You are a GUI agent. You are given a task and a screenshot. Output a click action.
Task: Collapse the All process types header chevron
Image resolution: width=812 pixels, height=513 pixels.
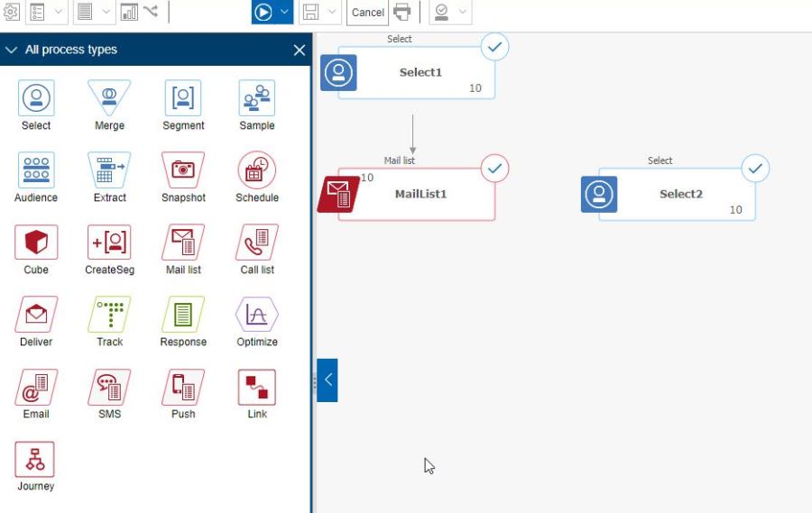coord(11,50)
